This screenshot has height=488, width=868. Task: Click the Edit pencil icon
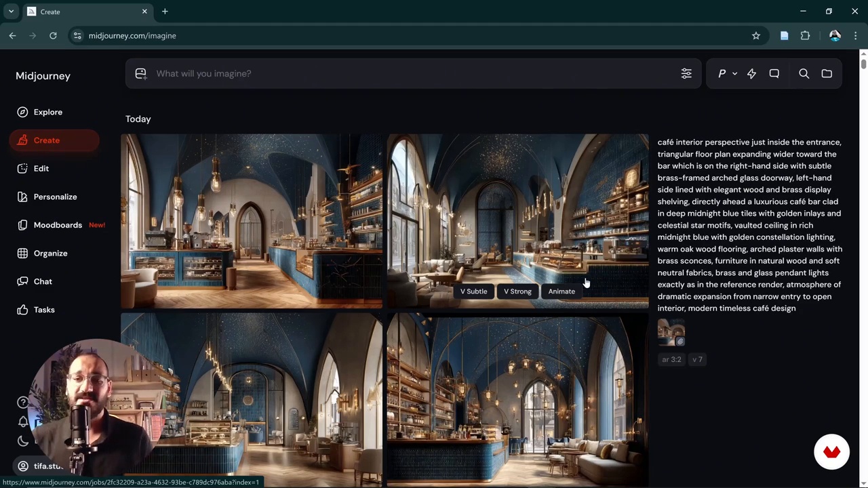pyautogui.click(x=22, y=168)
